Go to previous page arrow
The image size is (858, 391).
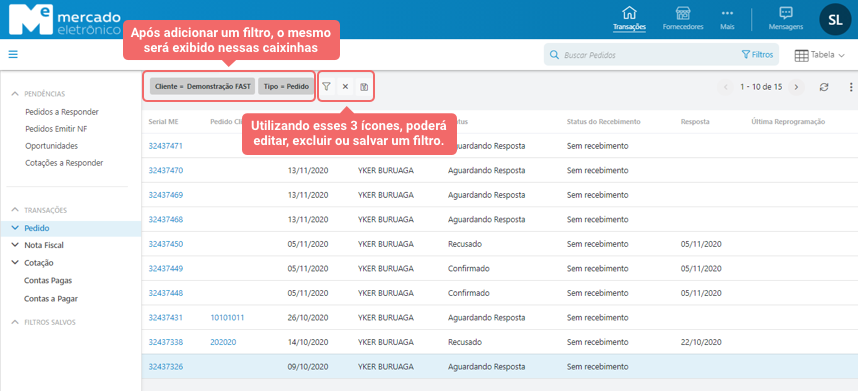tap(726, 87)
